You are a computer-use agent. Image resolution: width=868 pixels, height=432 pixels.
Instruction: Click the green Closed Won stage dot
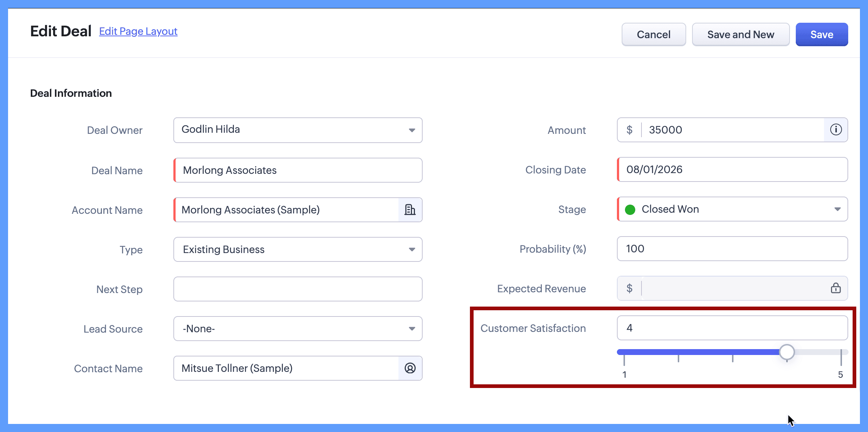(x=630, y=209)
